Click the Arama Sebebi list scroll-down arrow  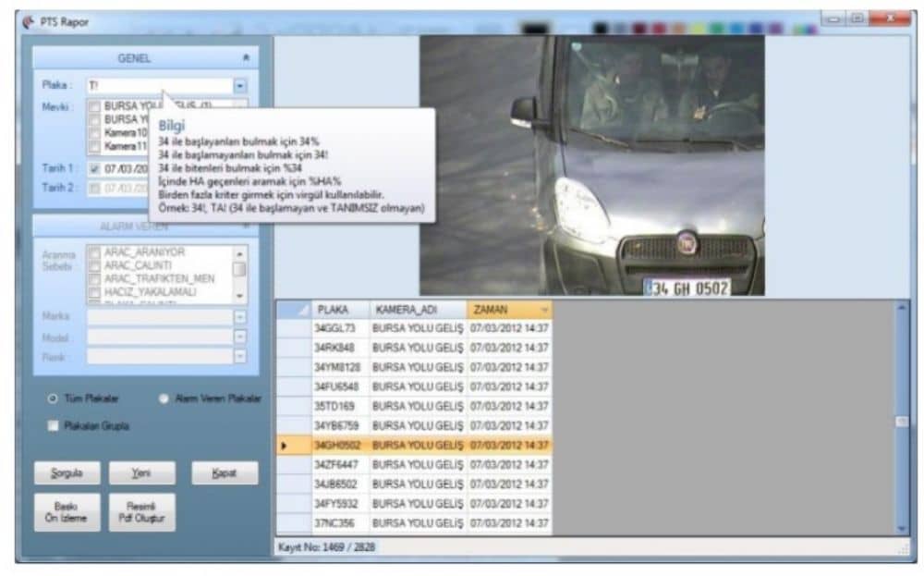(x=240, y=296)
